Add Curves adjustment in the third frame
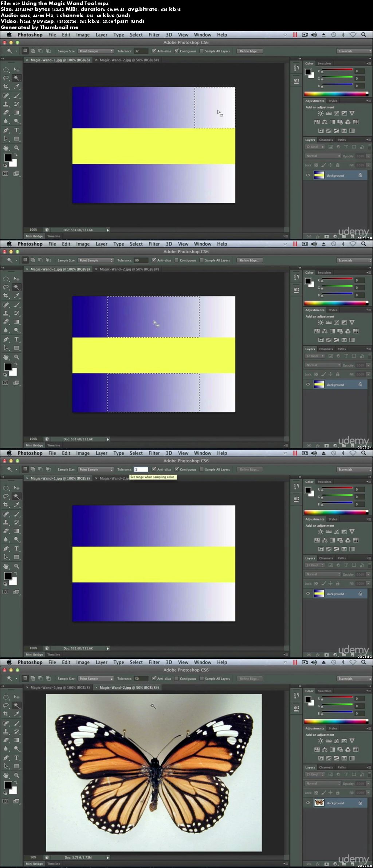The image size is (373, 868). (x=336, y=532)
